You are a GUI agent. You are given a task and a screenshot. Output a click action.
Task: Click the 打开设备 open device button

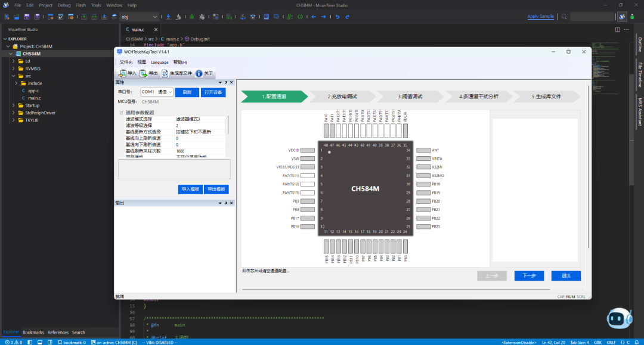[213, 92]
